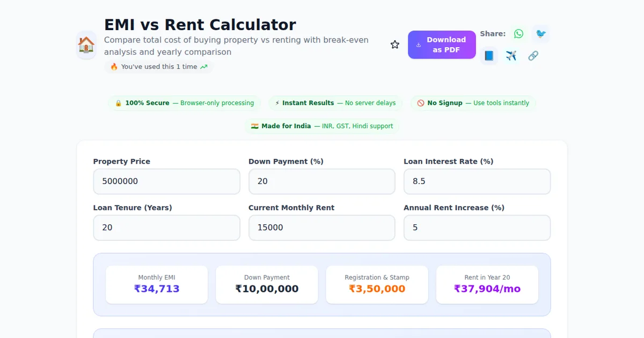Click the usage count streak badge
This screenshot has width=644, height=338.
(158, 67)
